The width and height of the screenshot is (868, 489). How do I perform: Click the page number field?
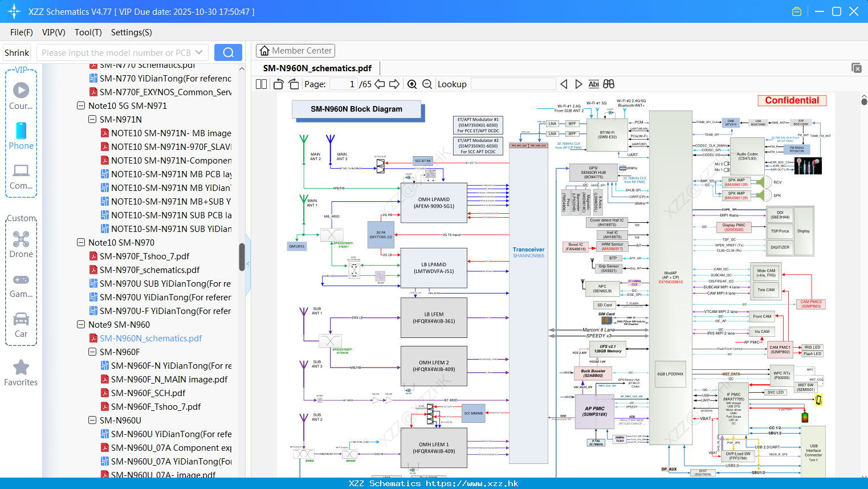pos(344,84)
